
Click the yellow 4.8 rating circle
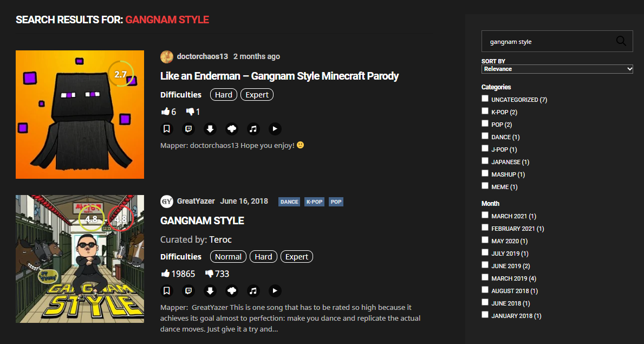pyautogui.click(x=91, y=219)
